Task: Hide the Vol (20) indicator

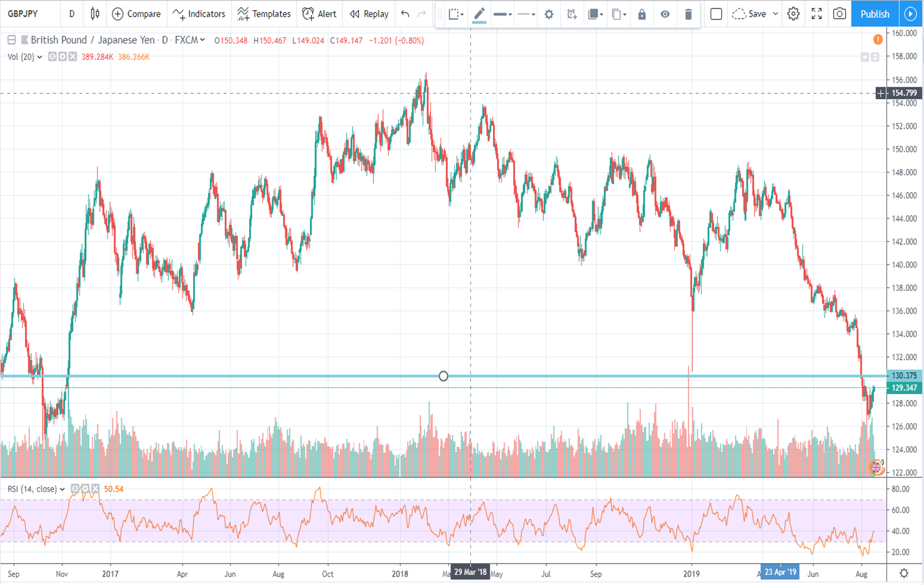Action: tap(52, 56)
